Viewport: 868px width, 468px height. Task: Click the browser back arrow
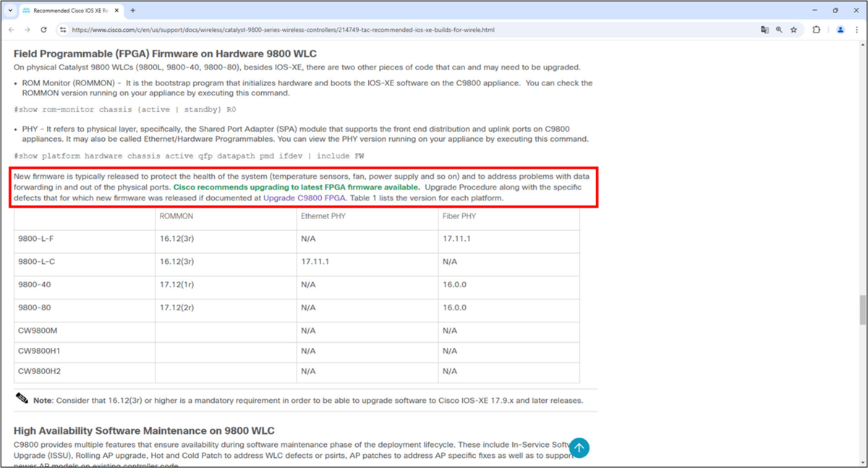click(x=11, y=30)
